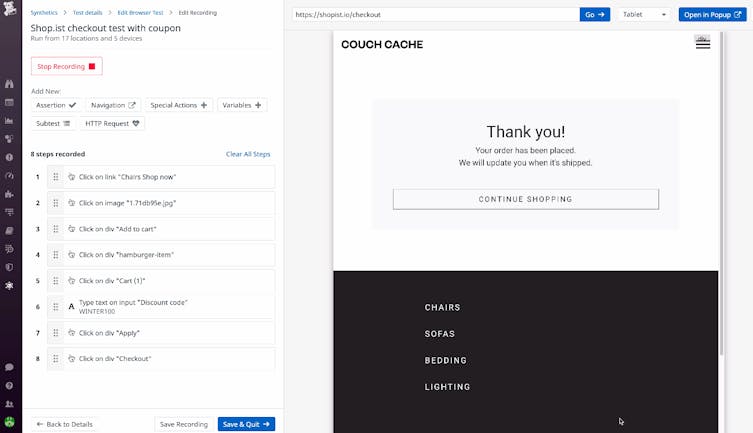Go to Test details breadcrumb
This screenshot has width=753, height=433.
(87, 12)
